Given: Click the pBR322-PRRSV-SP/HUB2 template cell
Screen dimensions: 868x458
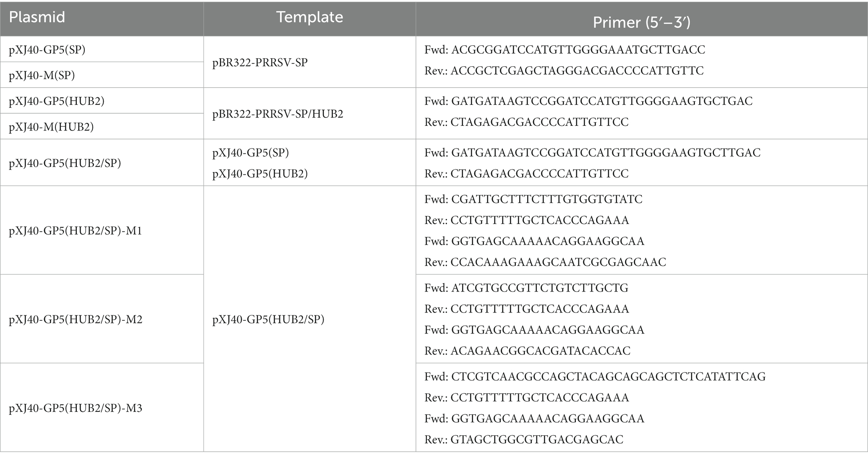Looking at the screenshot, I should (x=278, y=114).
